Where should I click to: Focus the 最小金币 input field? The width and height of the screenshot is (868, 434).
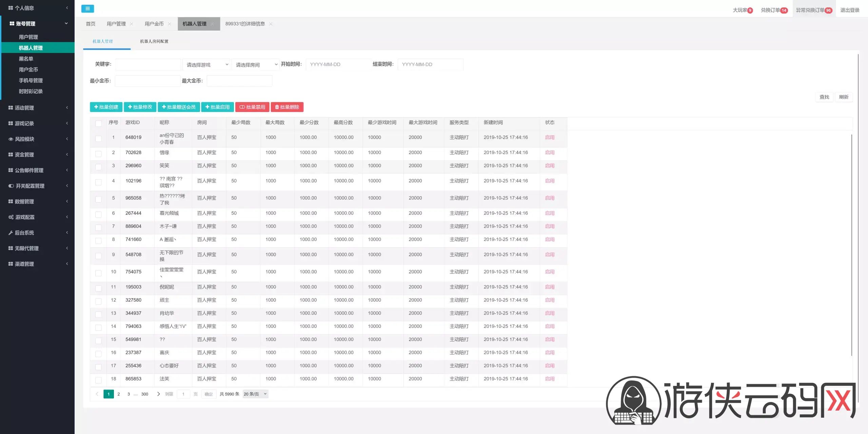(x=147, y=81)
